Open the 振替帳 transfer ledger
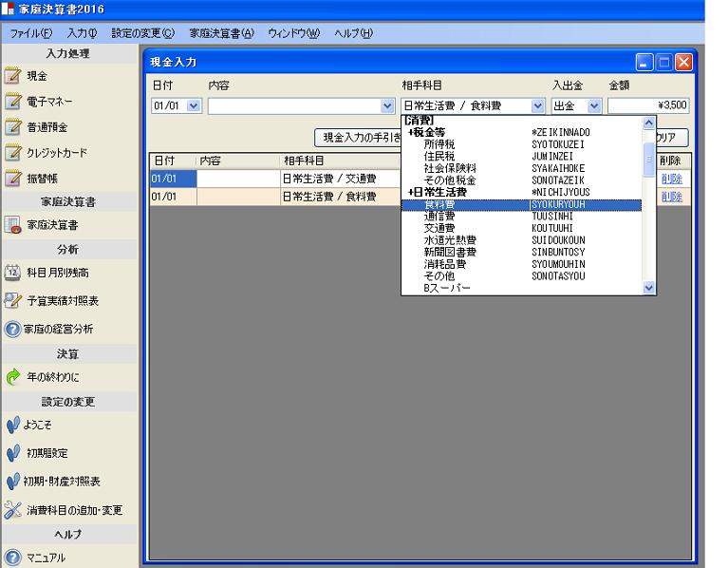 [x=13, y=177]
